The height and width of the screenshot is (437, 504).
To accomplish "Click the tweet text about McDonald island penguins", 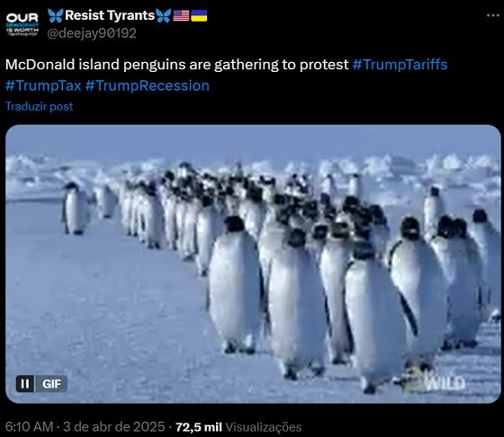I will coord(176,65).
